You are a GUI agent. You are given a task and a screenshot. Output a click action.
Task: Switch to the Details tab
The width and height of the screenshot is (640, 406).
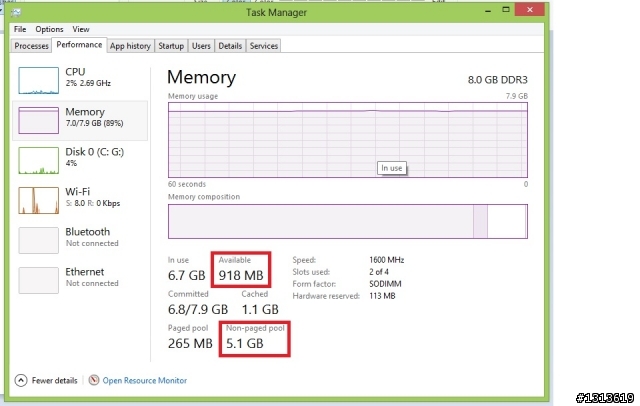click(x=230, y=46)
